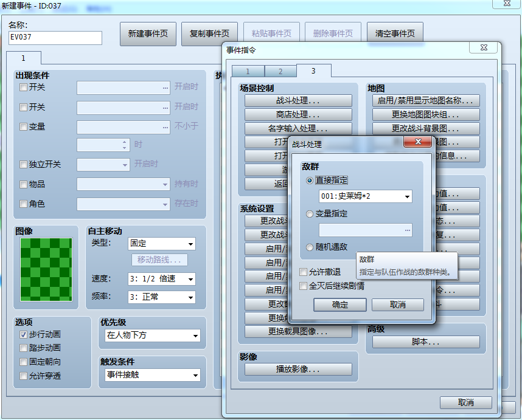
Task: Toggle the 允许穿透 checkbox
Action: point(23,376)
